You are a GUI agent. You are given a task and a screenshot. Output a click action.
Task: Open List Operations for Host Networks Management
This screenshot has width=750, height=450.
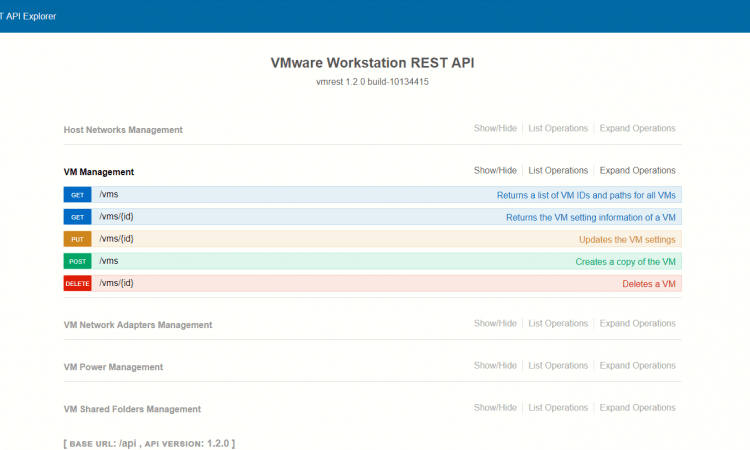[x=558, y=128]
